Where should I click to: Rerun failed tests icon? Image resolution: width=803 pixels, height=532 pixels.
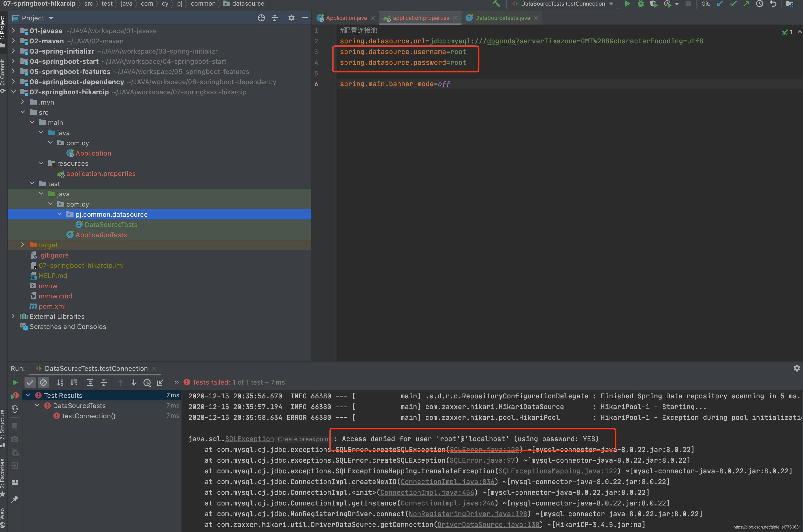15,396
